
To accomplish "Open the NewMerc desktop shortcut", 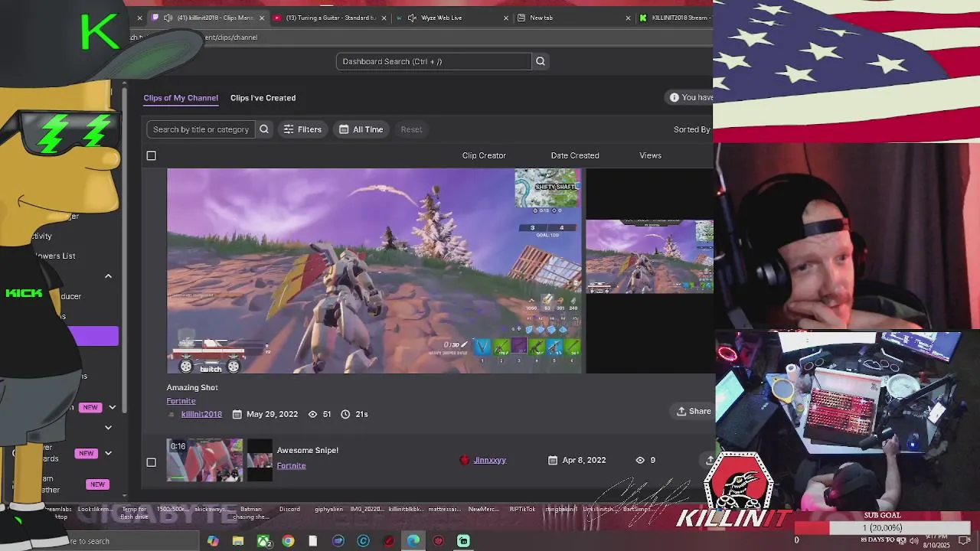I will click(x=484, y=510).
